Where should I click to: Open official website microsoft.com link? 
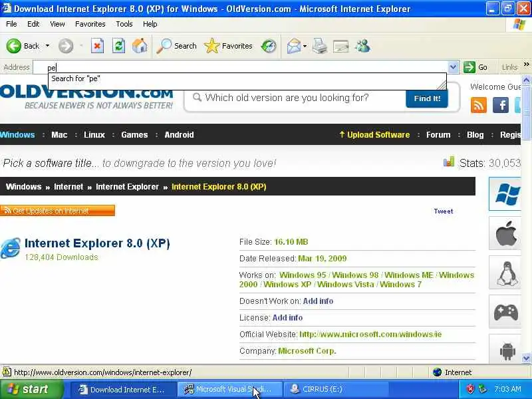[x=370, y=334]
